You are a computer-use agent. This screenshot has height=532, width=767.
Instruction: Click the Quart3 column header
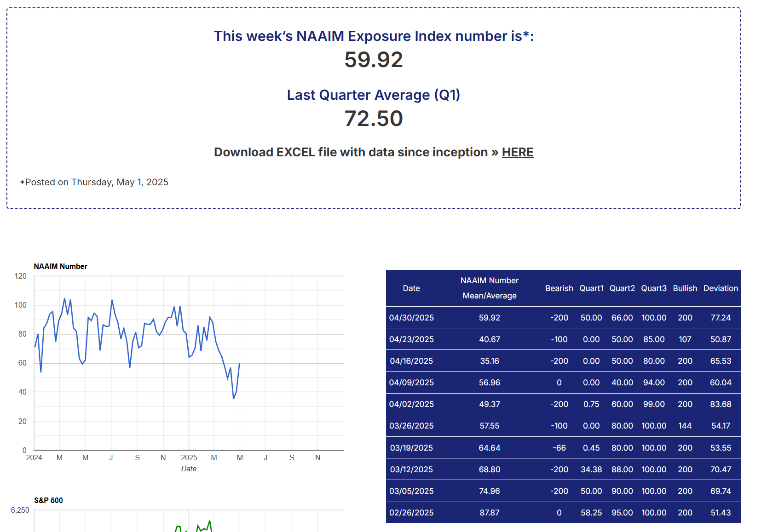coord(654,288)
